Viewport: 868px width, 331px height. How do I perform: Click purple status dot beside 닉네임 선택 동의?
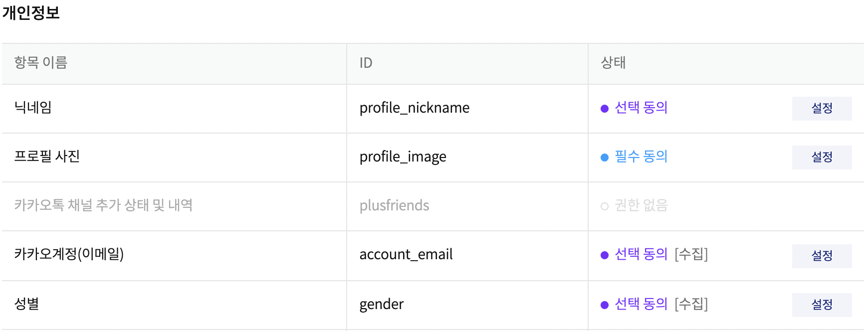605,109
